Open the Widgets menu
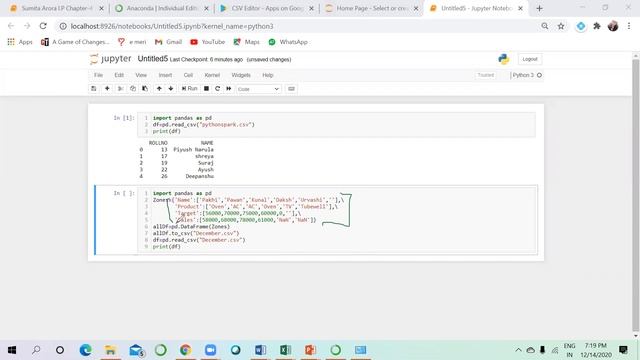 (x=241, y=75)
